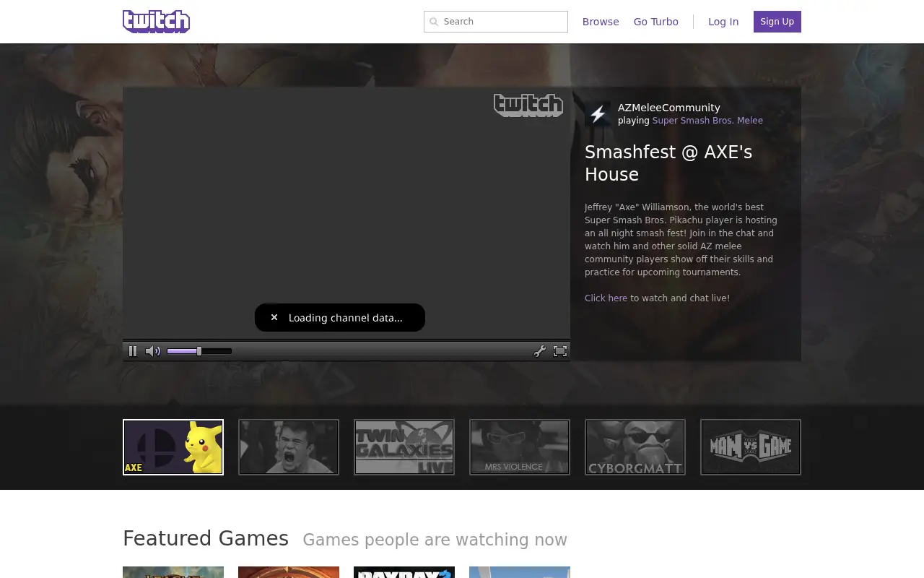Open the Payday 2 game cover

pyautogui.click(x=404, y=572)
